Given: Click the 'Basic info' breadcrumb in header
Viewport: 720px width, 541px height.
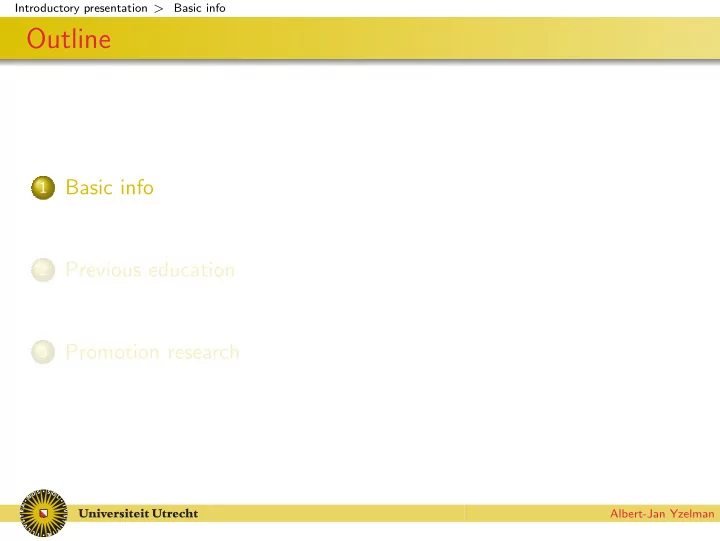Looking at the screenshot, I should (200, 8).
